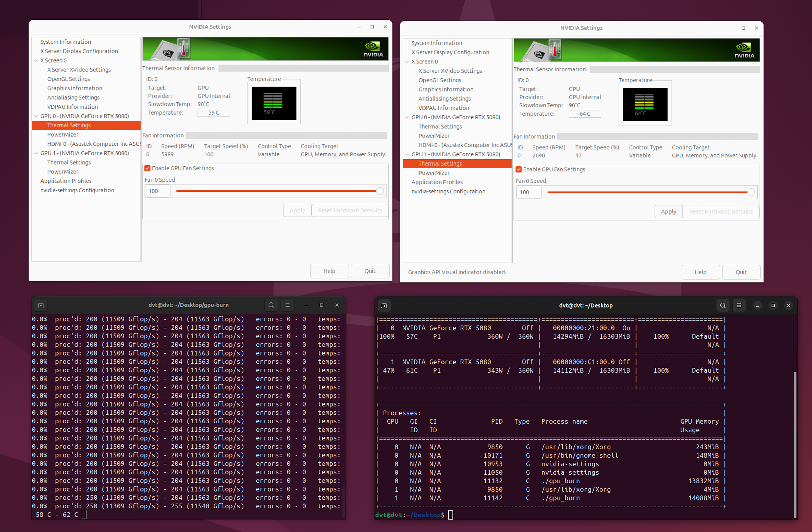This screenshot has width=812, height=532.
Task: Open hamburger menu in Desktop terminal
Action: click(739, 305)
